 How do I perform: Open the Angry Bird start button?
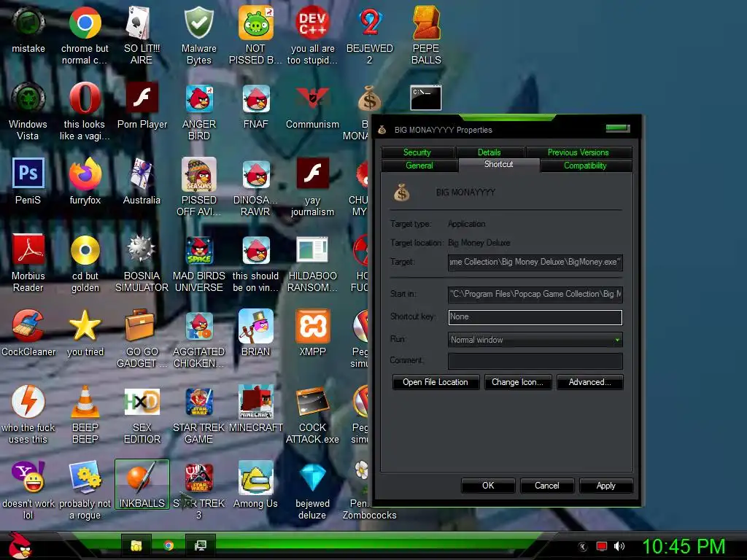(20, 545)
